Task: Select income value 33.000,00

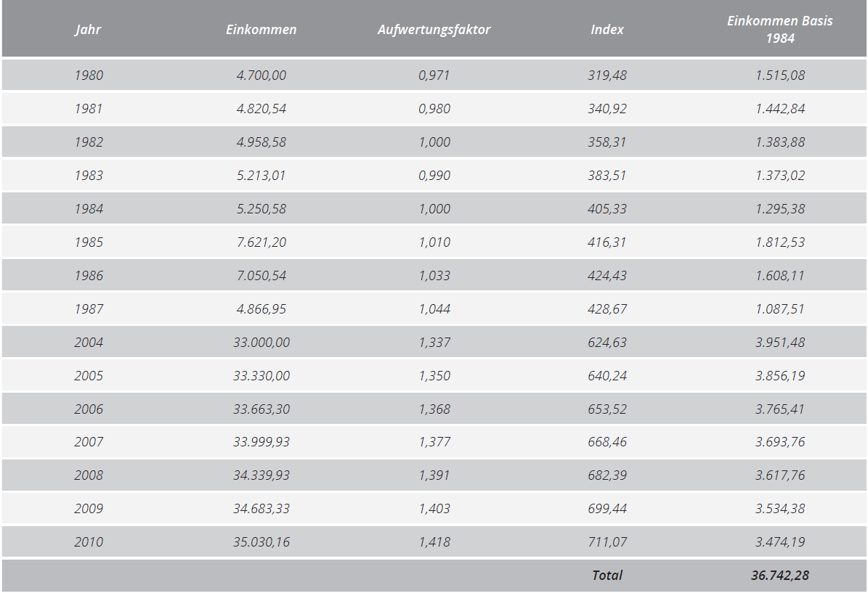Action: (261, 343)
